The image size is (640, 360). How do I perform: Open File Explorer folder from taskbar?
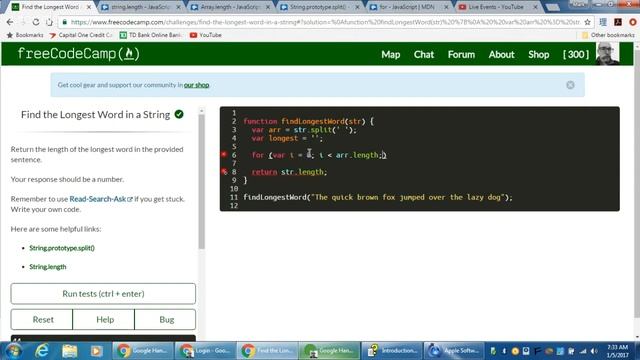[69, 351]
